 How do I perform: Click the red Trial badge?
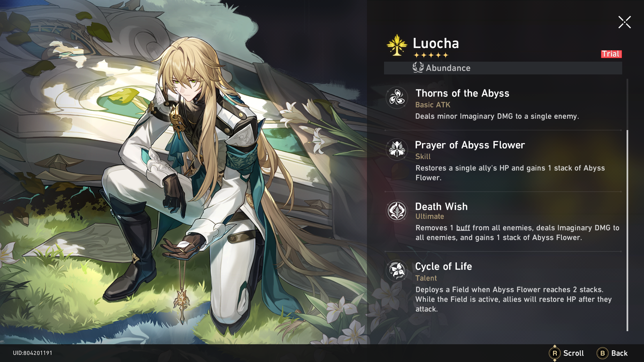(611, 54)
